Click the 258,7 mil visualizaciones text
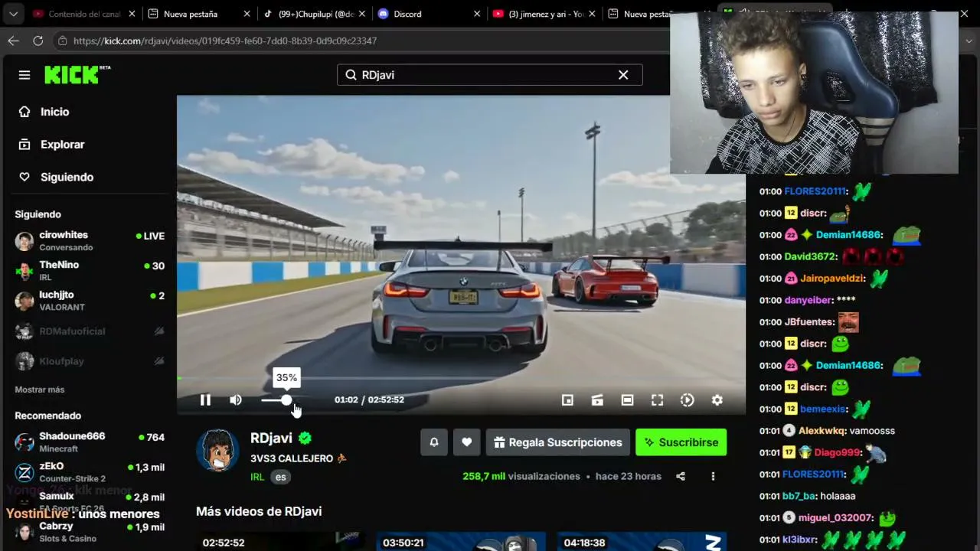 pos(521,476)
